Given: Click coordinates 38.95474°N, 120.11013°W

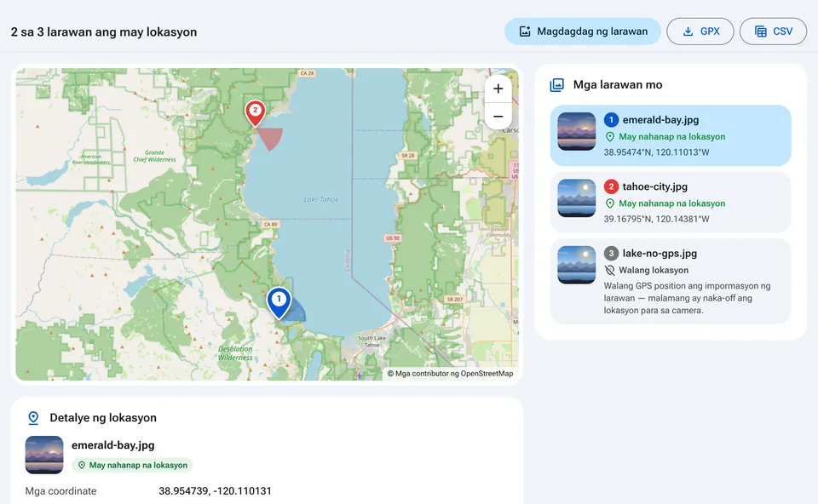Looking at the screenshot, I should pos(656,152).
